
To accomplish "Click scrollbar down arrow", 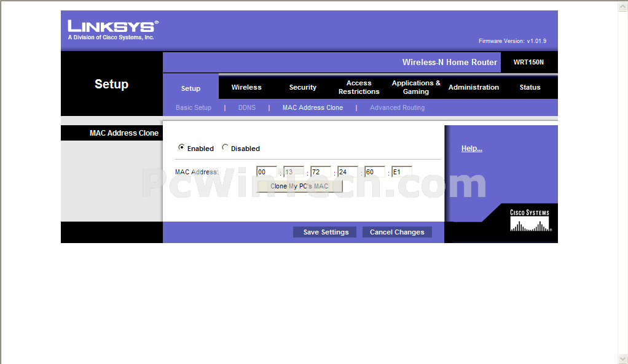I will tap(623, 358).
